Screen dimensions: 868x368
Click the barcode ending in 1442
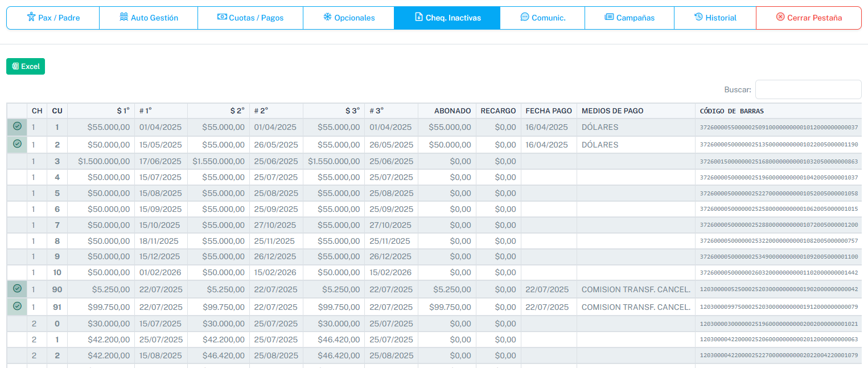779,273
